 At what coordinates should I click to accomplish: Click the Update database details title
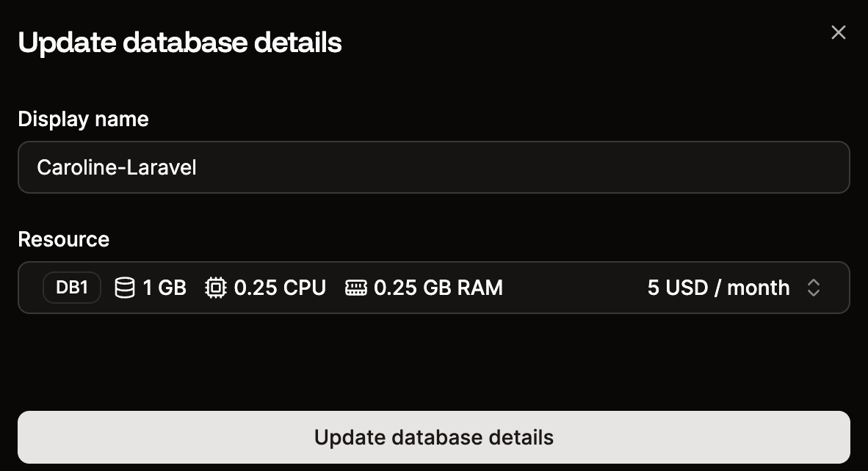[179, 43]
